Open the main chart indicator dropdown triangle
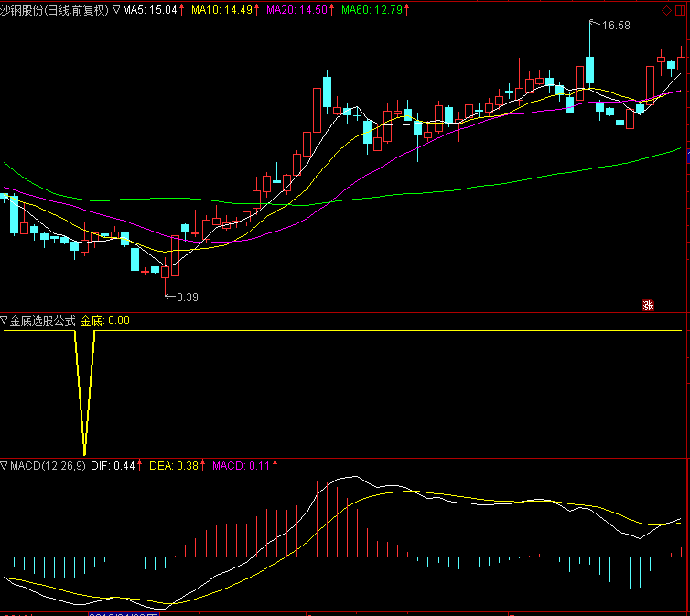 [115, 10]
